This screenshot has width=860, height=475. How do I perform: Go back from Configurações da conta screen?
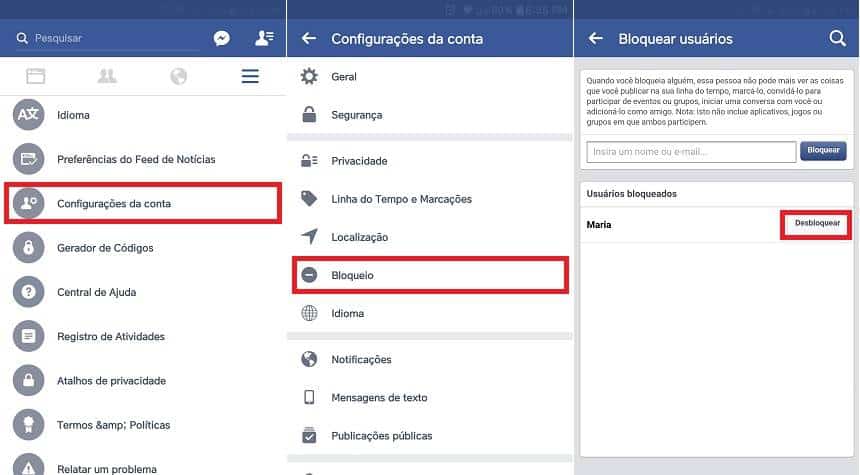click(309, 38)
